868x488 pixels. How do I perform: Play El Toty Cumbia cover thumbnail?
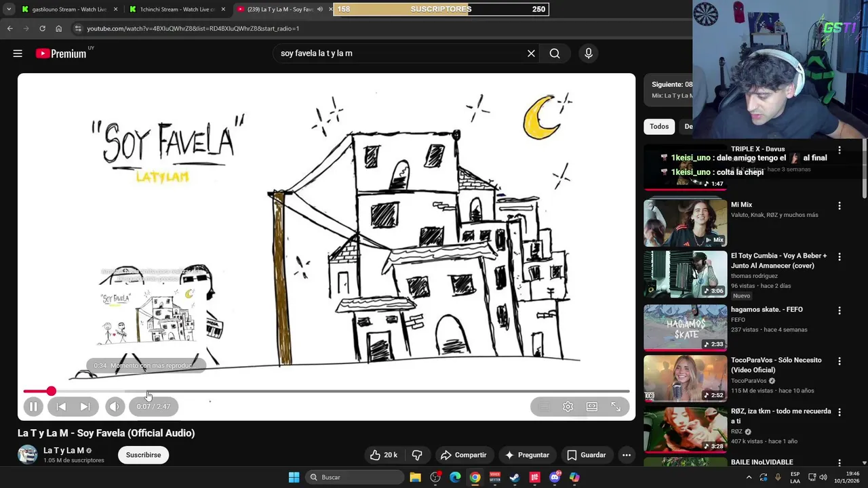(x=685, y=274)
